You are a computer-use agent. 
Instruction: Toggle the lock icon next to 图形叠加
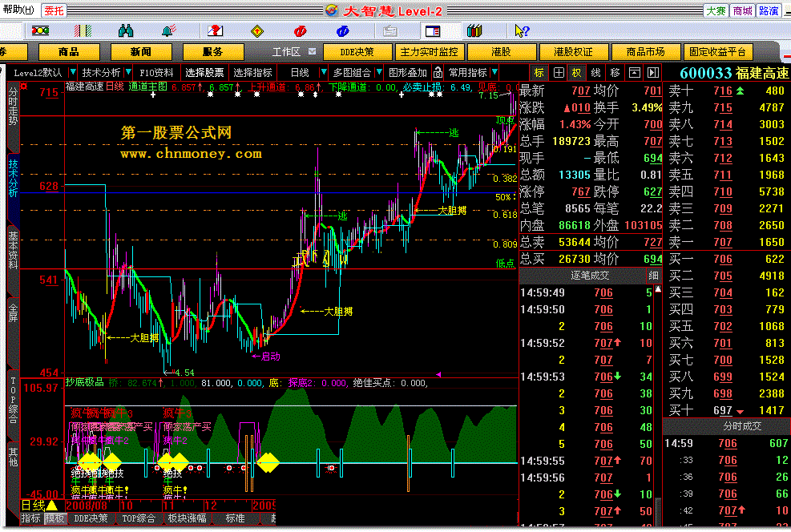(x=438, y=73)
